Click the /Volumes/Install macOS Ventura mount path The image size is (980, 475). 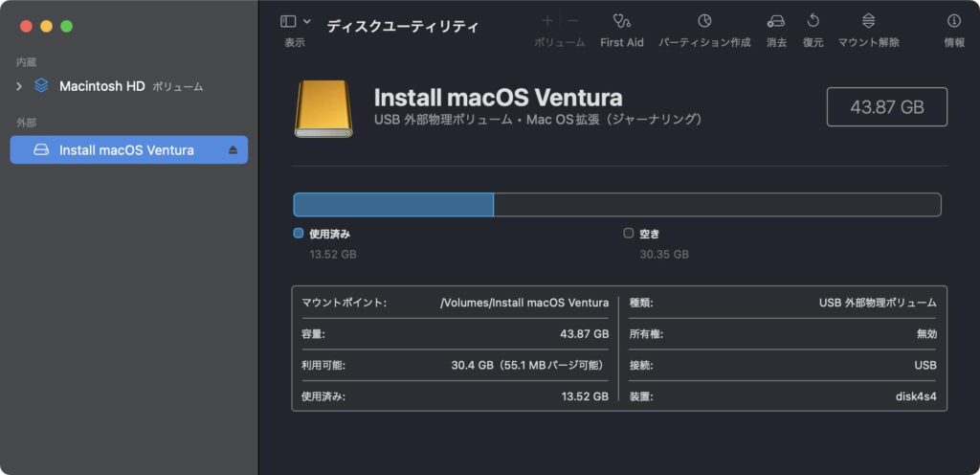point(524,303)
